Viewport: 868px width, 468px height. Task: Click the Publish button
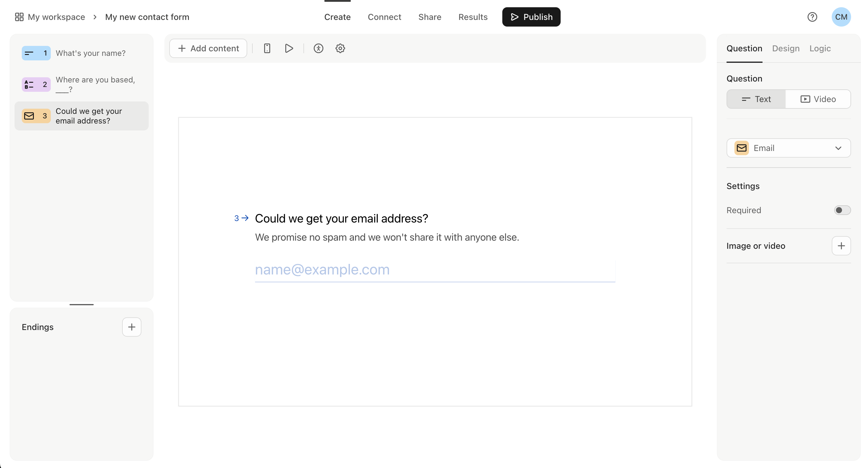[531, 17]
